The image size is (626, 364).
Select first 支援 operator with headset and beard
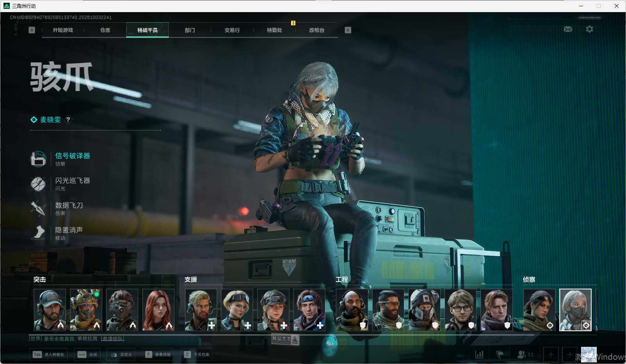[201, 310]
